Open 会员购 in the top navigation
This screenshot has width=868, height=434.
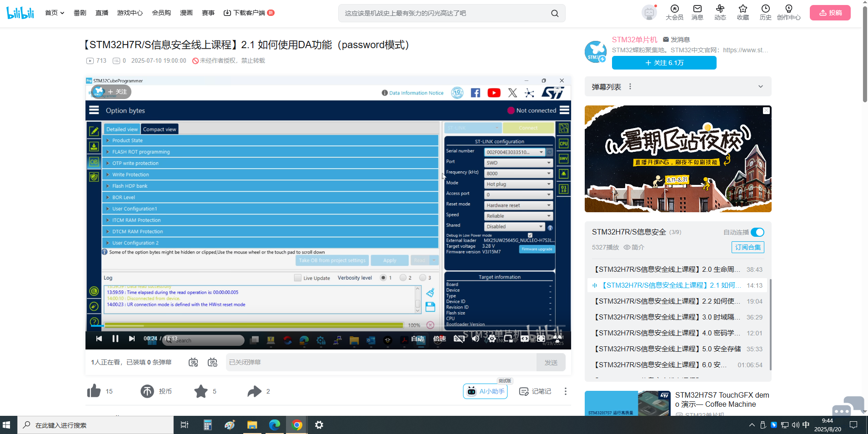pos(161,13)
